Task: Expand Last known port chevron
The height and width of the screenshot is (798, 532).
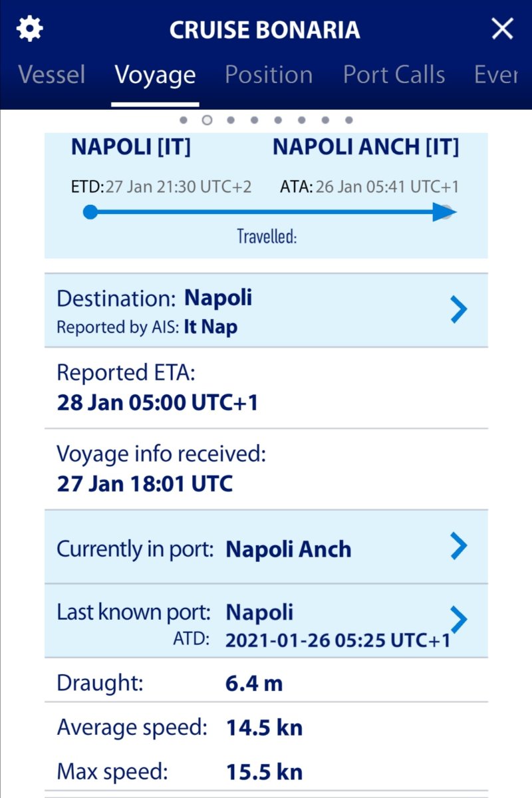Action: click(x=459, y=619)
